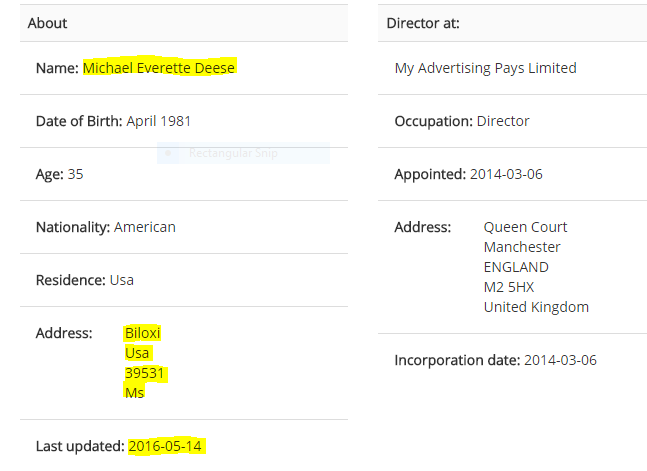Click the highlighted Last updated date 2016-05-14
Image resolution: width=647 pixels, height=471 pixels.
(165, 446)
